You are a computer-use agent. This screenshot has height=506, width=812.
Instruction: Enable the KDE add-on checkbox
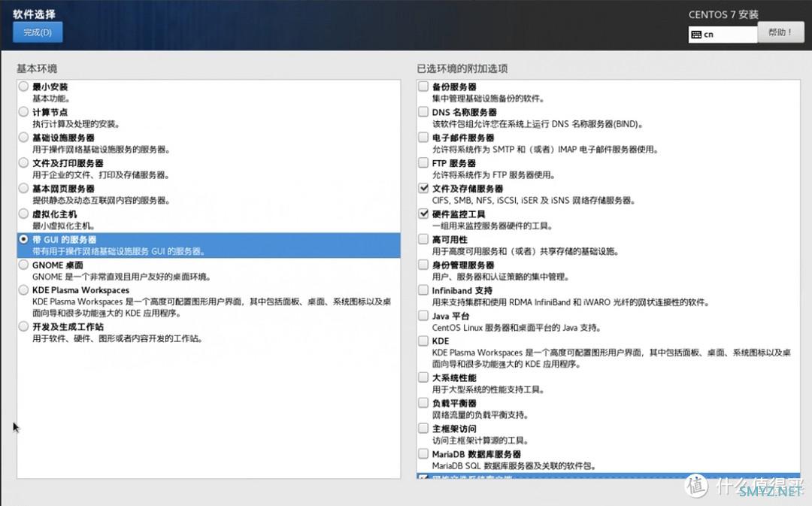423,341
